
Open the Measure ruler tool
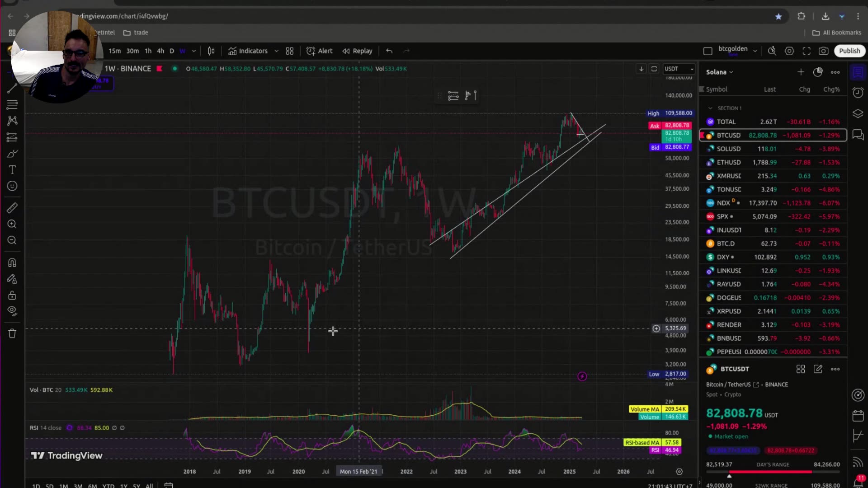click(12, 208)
